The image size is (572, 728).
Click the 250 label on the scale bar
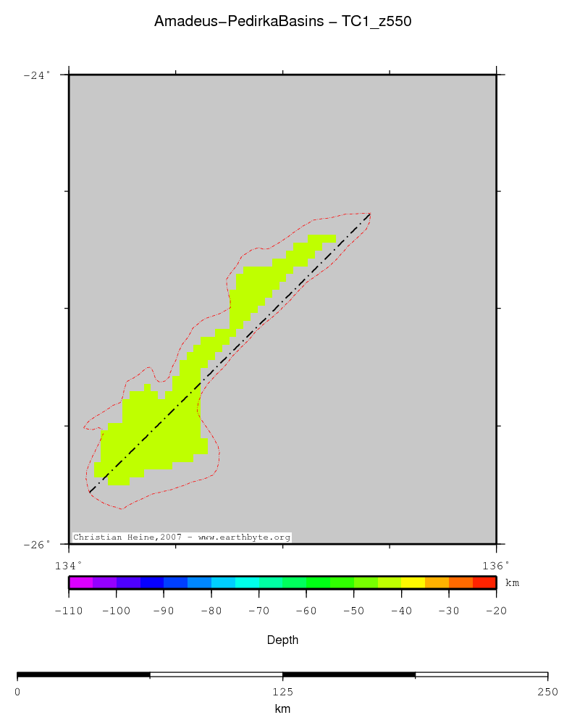pyautogui.click(x=547, y=692)
